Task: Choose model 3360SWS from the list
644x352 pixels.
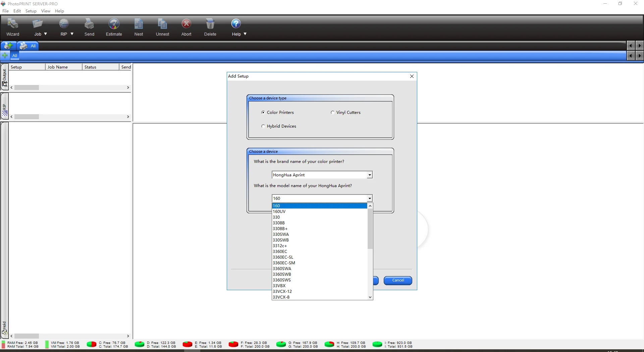Action: coord(320,280)
